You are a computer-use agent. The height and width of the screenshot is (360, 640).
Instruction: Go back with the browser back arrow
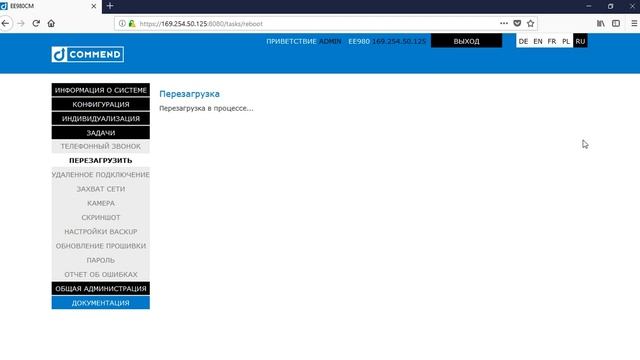click(5, 24)
